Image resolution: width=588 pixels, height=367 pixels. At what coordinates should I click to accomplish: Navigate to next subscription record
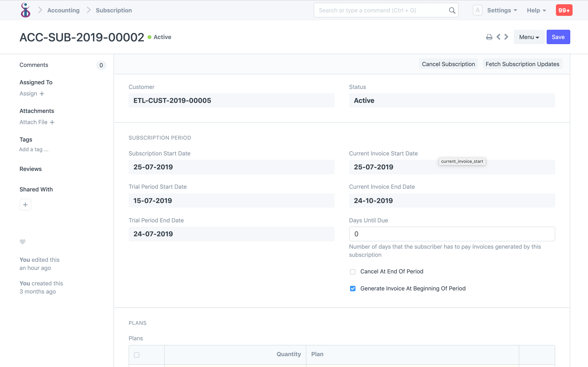click(x=506, y=37)
